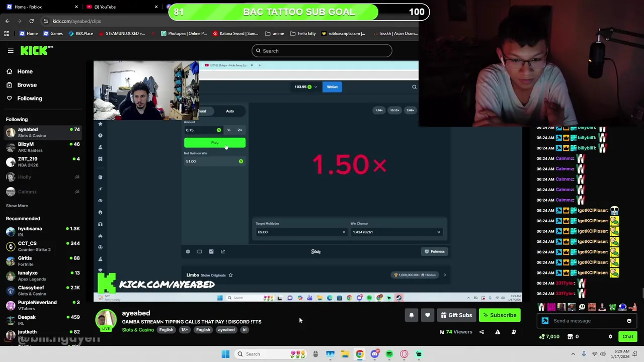
Task: Switch to the YouTube browser tab
Action: pos(121,7)
